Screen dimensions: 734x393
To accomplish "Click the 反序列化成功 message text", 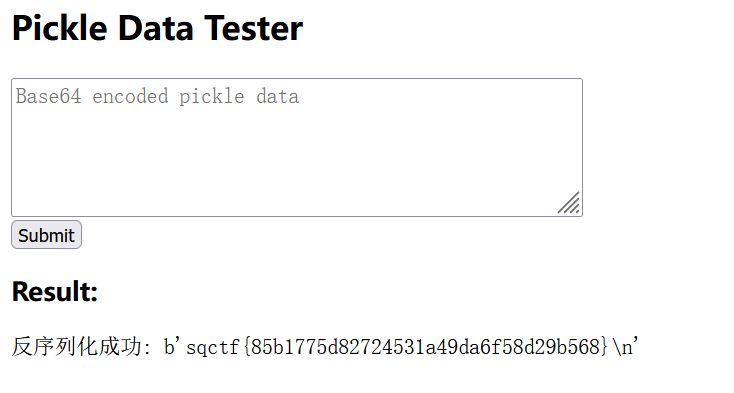I will [77, 347].
